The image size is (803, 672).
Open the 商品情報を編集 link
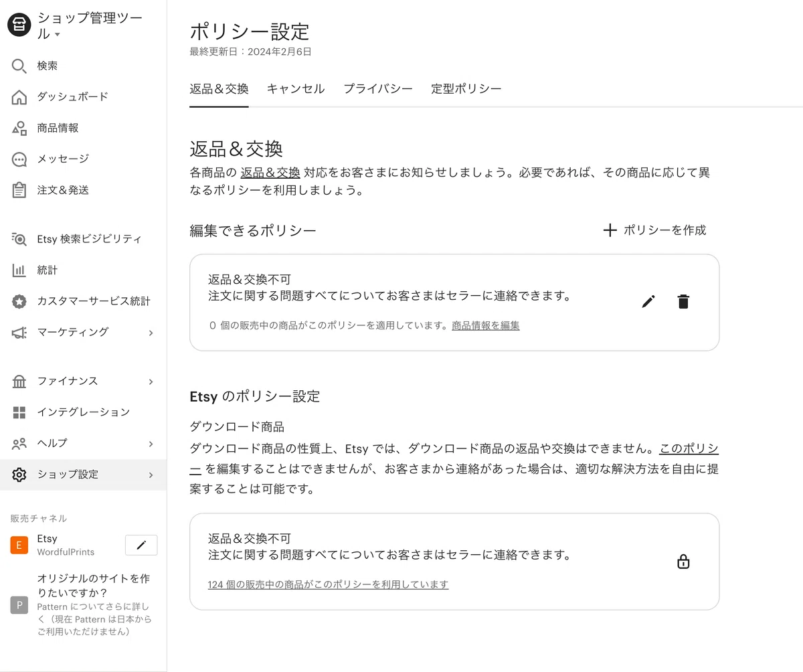486,326
